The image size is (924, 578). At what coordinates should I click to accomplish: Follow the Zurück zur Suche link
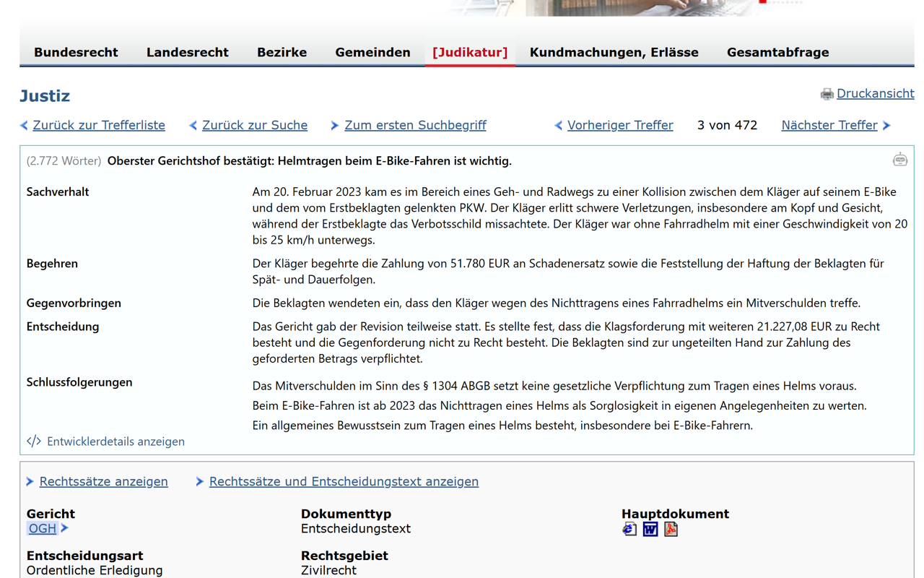click(x=255, y=125)
